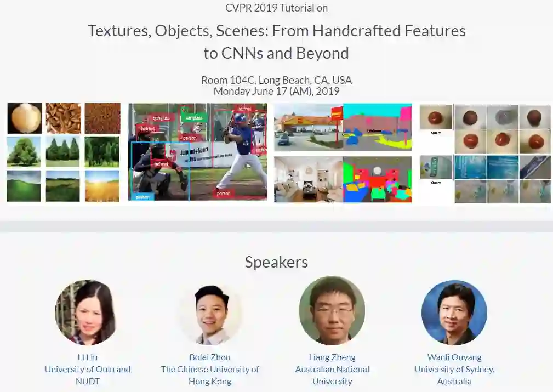This screenshot has height=392, width=553.
Task: Click the tutorial title 'Textures, Objects, Scenes' heading
Action: point(276,42)
